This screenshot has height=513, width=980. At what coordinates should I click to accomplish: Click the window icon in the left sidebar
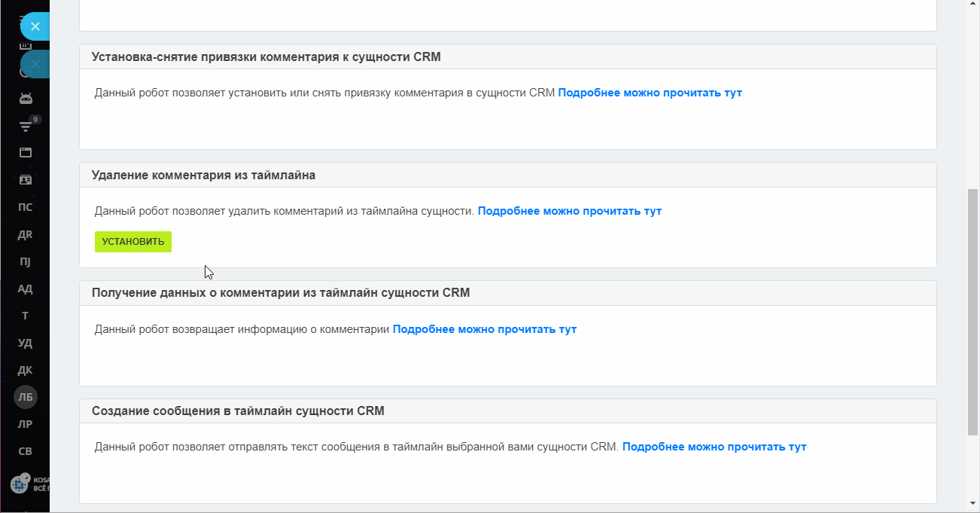point(26,153)
